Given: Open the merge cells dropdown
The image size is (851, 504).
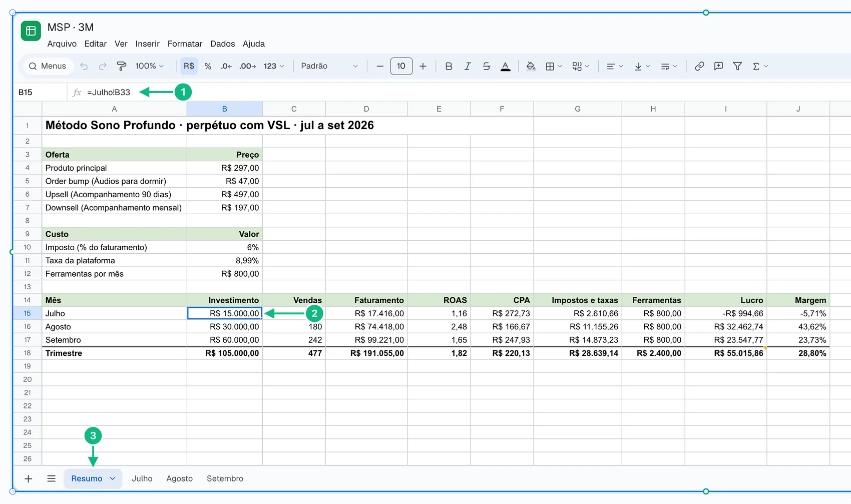Looking at the screenshot, I should pyautogui.click(x=581, y=66).
